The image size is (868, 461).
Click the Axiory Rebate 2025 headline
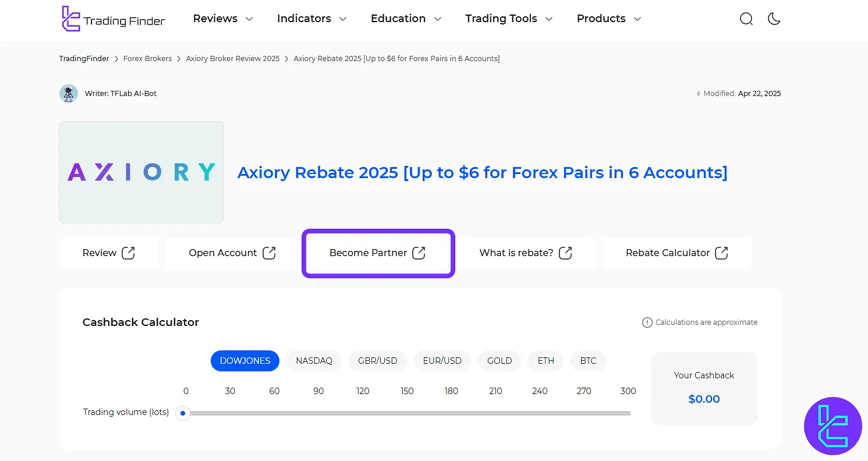[x=482, y=173]
